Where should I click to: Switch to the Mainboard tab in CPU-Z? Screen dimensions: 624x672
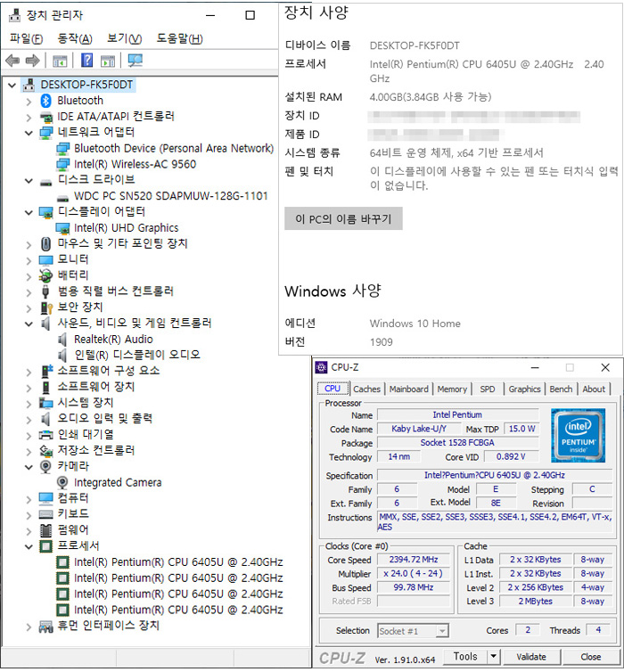[409, 389]
